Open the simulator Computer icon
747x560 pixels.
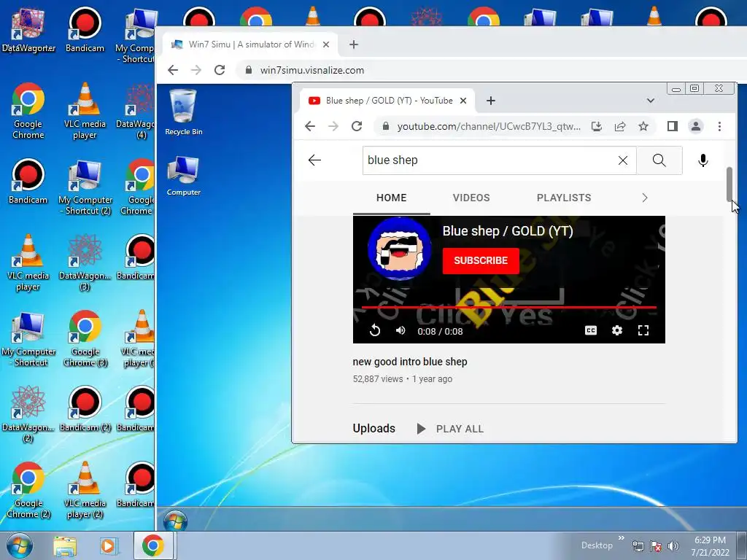(x=183, y=176)
